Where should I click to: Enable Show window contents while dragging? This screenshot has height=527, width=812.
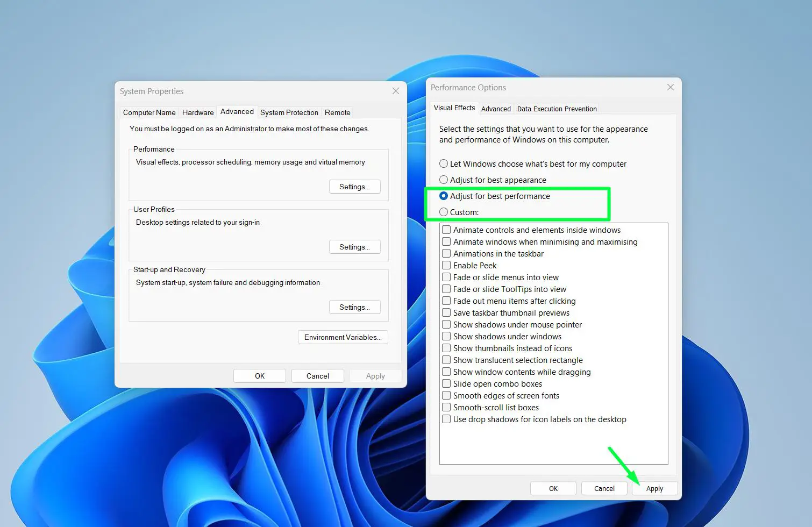pos(446,372)
